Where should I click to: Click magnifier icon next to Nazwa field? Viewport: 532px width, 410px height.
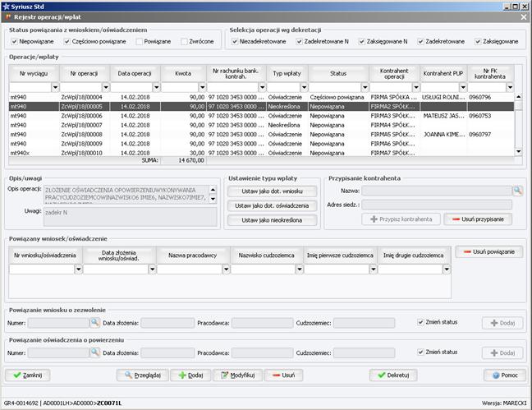(517, 191)
